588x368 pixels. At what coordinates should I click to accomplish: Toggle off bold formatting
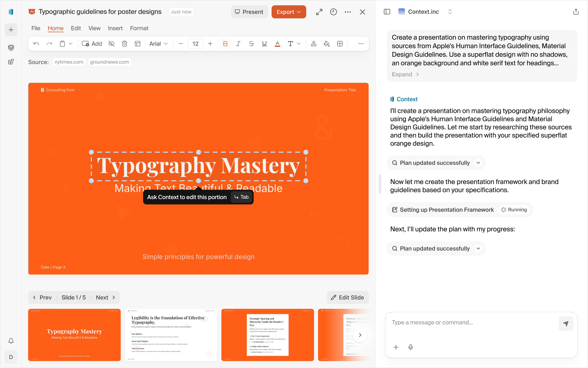pos(225,44)
